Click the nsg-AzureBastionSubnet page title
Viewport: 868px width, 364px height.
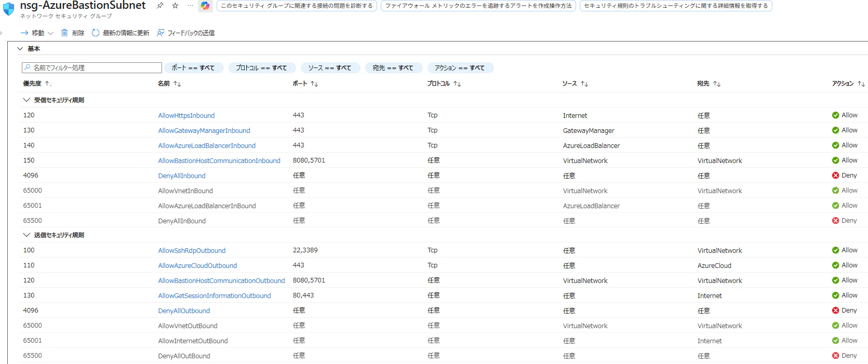click(83, 6)
